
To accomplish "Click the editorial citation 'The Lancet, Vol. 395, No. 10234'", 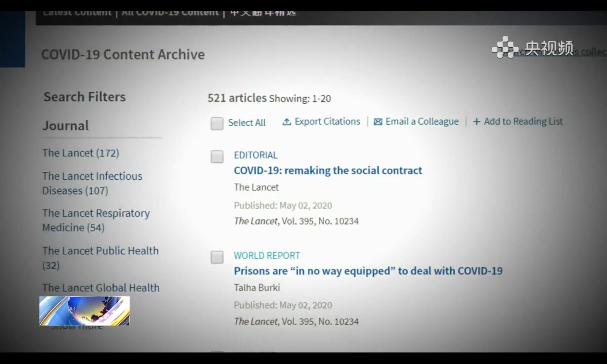I will pyautogui.click(x=296, y=221).
